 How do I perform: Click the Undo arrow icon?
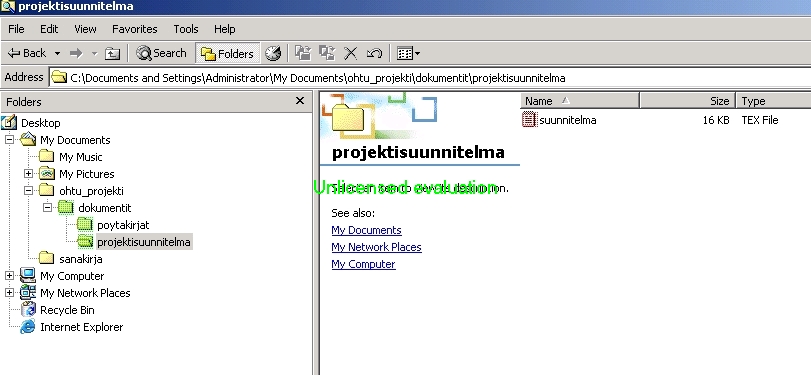click(x=374, y=53)
